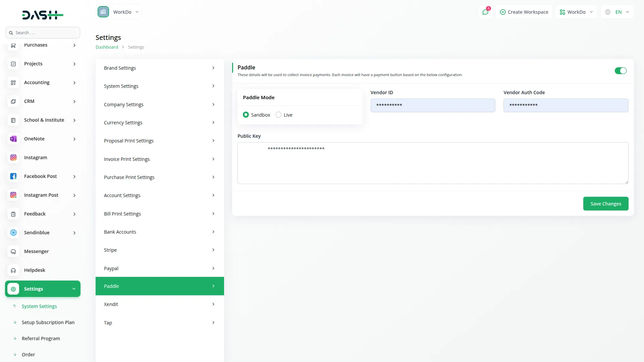Click the Instagram icon in sidebar
The width and height of the screenshot is (644, 362).
[x=13, y=158]
